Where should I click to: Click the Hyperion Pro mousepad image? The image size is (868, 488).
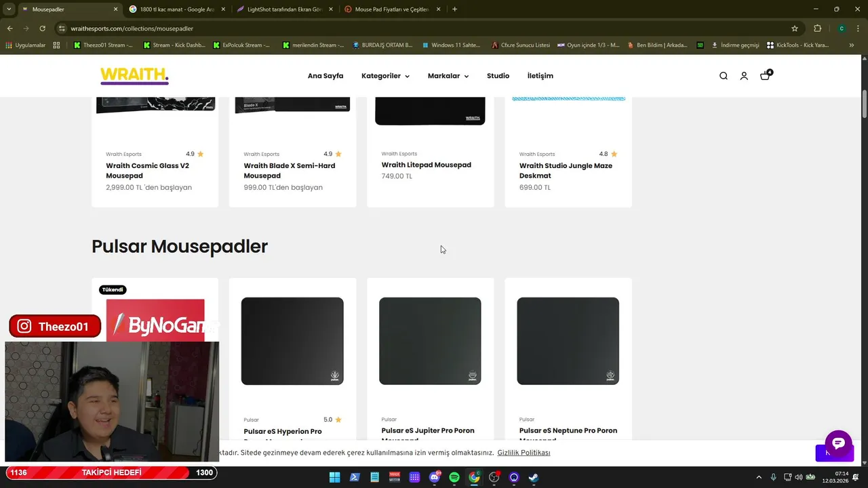[292, 341]
